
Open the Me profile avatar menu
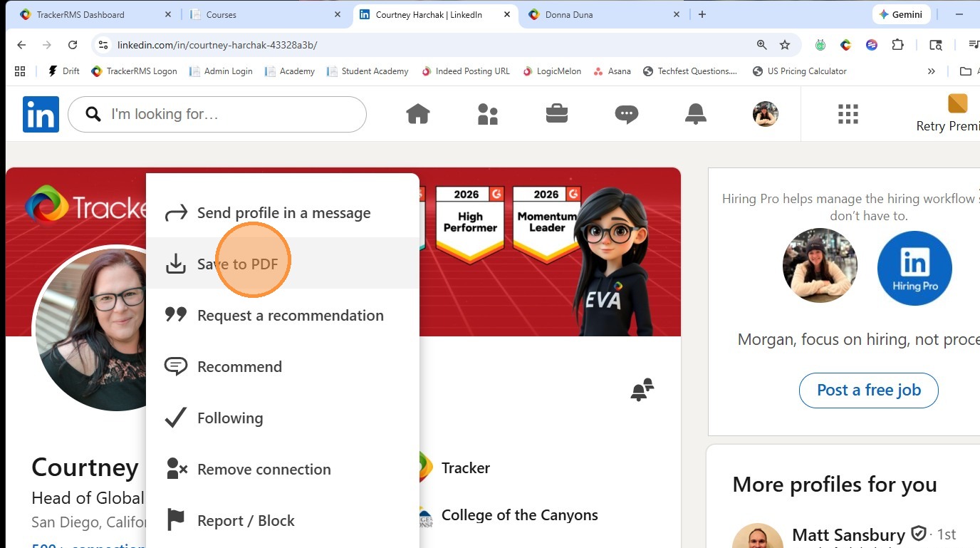pos(766,114)
